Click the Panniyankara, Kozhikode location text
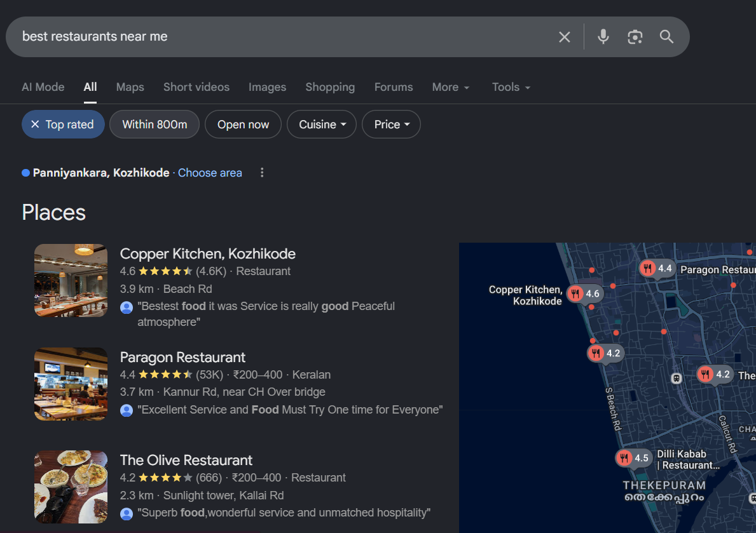756x533 pixels. coord(100,173)
